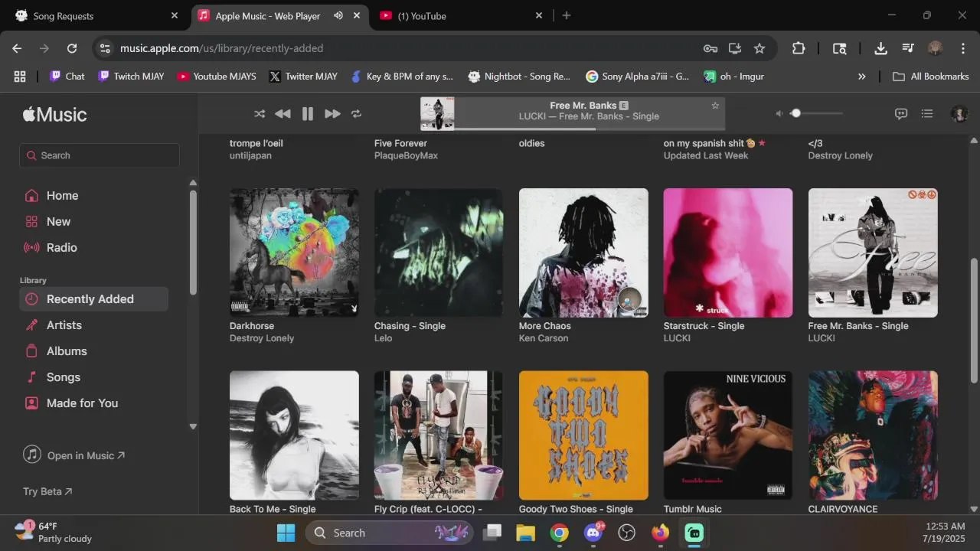Image resolution: width=980 pixels, height=551 pixels.
Task: Click the address bar URL
Action: click(x=221, y=48)
